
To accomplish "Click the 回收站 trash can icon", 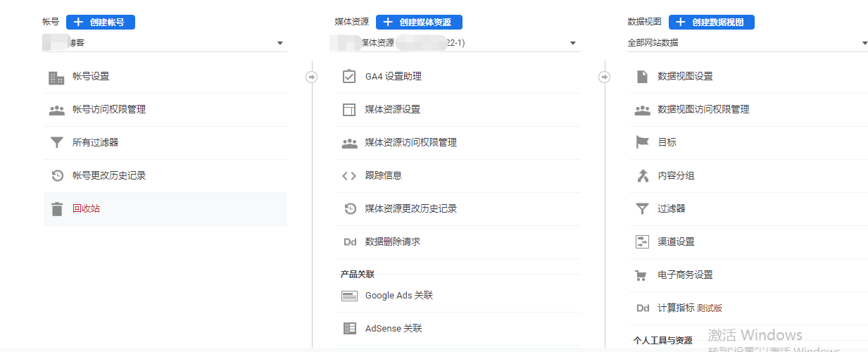I will coord(56,209).
